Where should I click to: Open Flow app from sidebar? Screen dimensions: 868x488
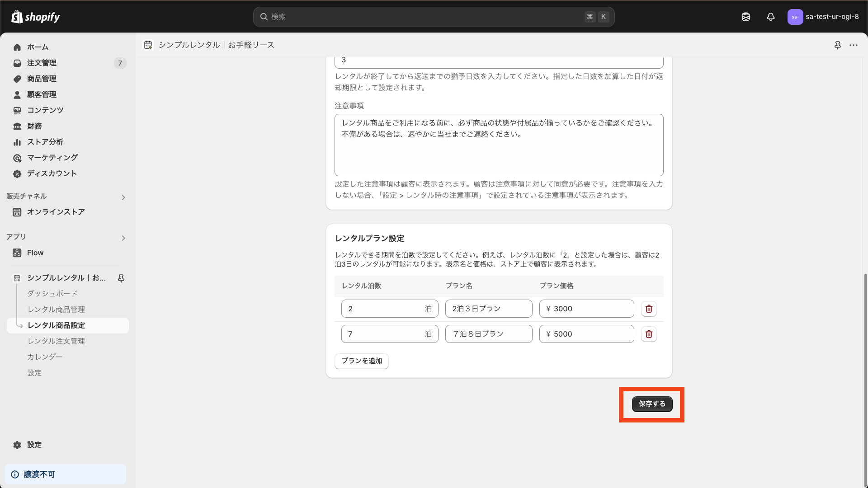tap(35, 253)
